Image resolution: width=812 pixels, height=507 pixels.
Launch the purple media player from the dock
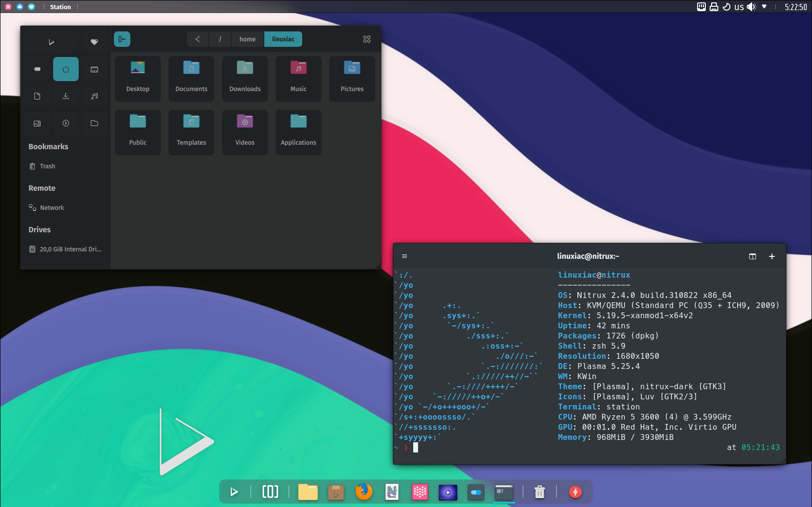448,492
